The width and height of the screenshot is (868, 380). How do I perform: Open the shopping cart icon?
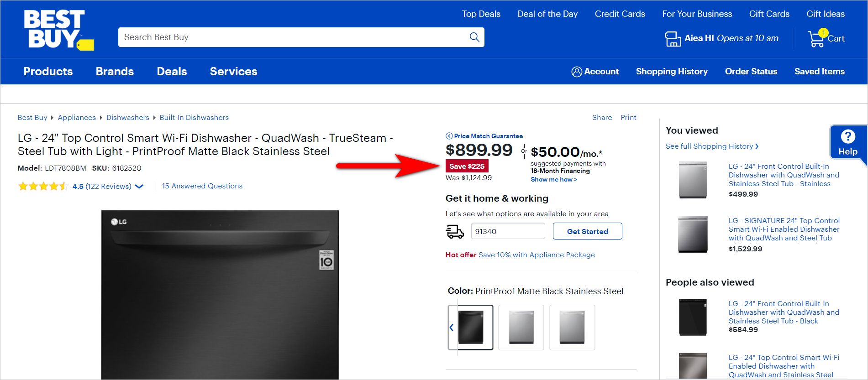coord(815,38)
